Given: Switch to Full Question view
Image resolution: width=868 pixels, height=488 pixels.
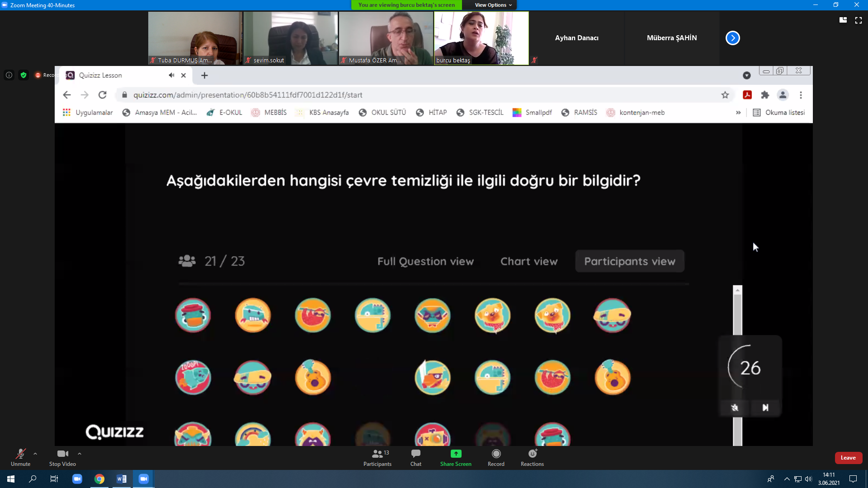Looking at the screenshot, I should pos(425,261).
